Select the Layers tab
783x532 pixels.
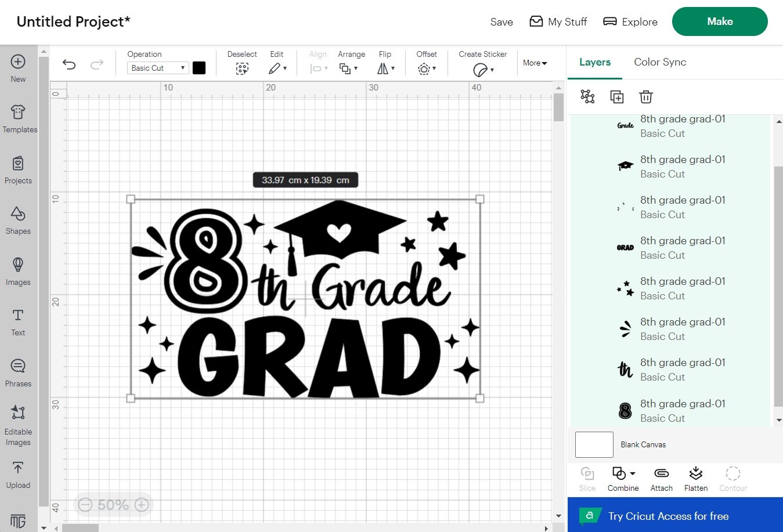(594, 62)
